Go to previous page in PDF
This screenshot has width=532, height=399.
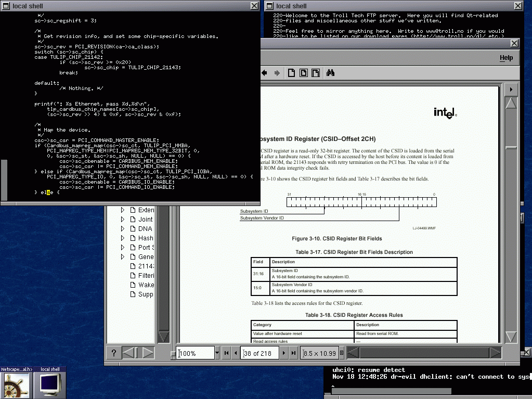[236, 353]
